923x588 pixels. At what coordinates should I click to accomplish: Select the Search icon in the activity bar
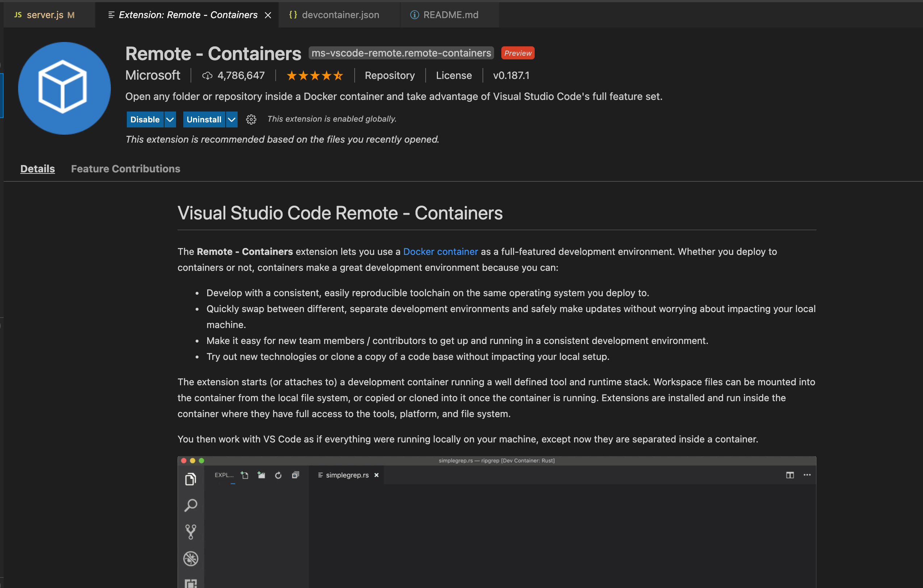191,506
